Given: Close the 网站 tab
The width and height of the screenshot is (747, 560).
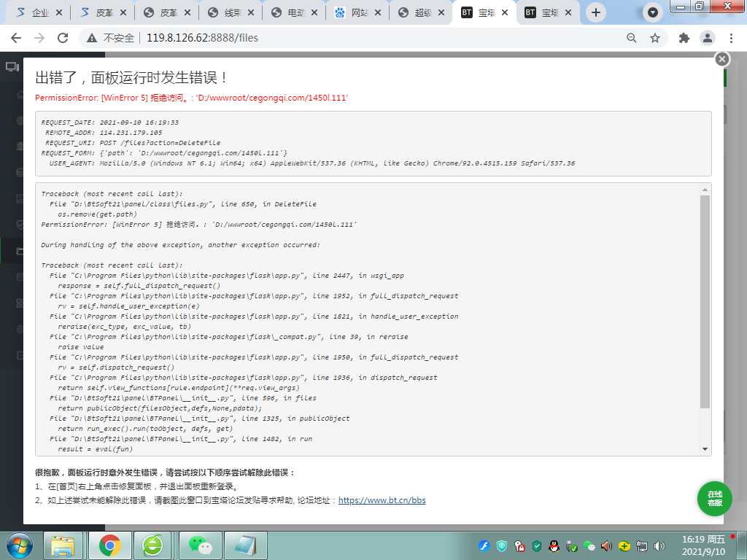Looking at the screenshot, I should point(378,13).
